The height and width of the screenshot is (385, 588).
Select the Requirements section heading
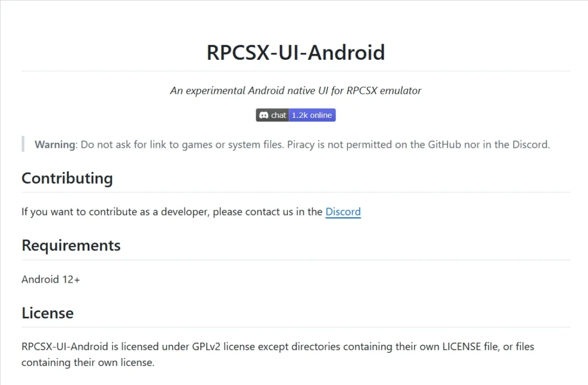pyautogui.click(x=71, y=245)
